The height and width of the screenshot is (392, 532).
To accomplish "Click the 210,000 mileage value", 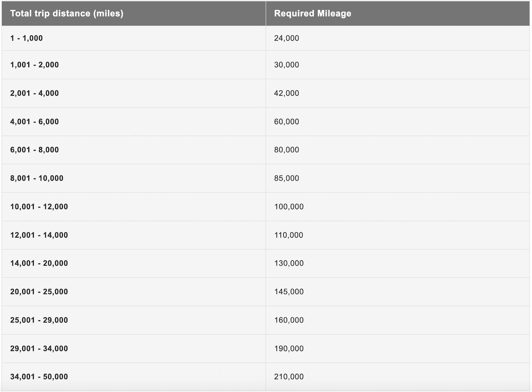I will 289,377.
